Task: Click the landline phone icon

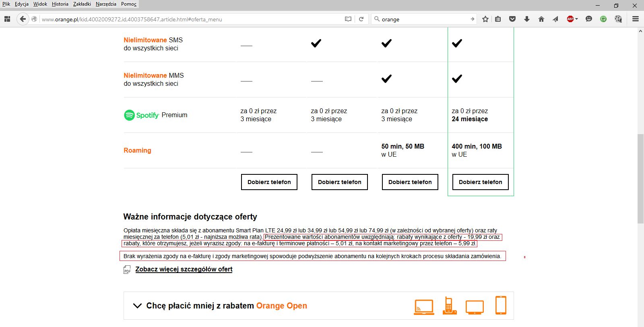Action: pos(450,306)
